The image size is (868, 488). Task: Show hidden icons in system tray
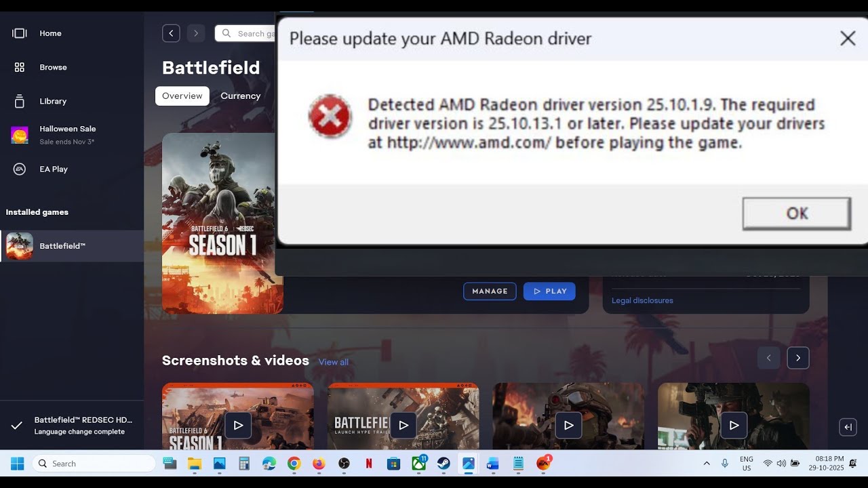click(707, 464)
